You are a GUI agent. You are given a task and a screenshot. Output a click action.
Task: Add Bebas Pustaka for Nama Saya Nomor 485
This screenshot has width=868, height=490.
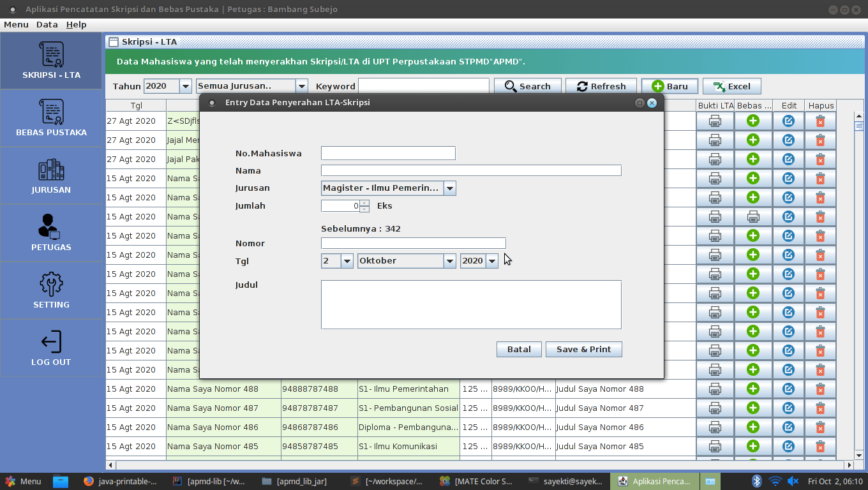[753, 446]
